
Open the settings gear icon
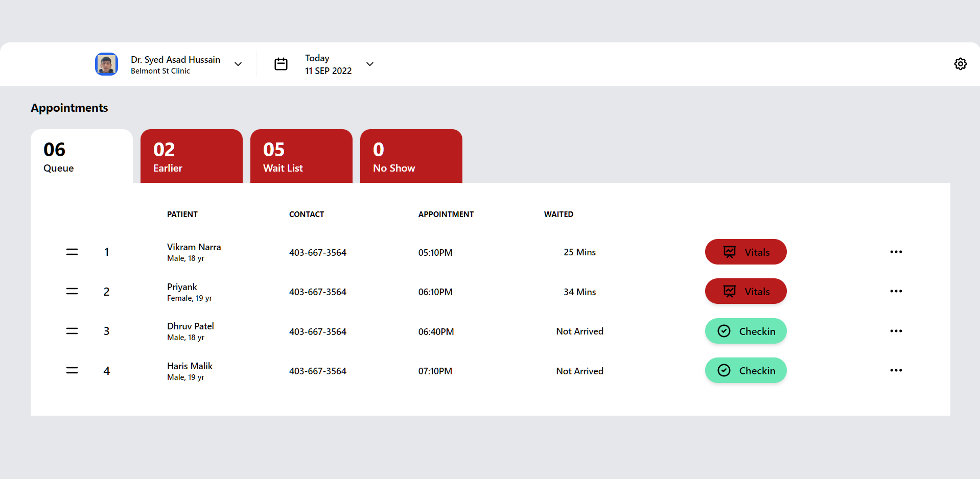coord(960,64)
